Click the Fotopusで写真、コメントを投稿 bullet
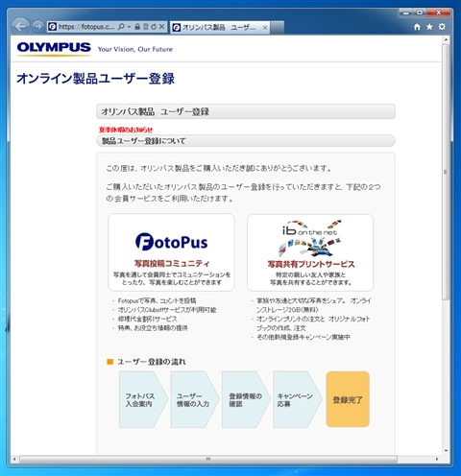Image resolution: width=461 pixels, height=476 pixels. point(157,300)
